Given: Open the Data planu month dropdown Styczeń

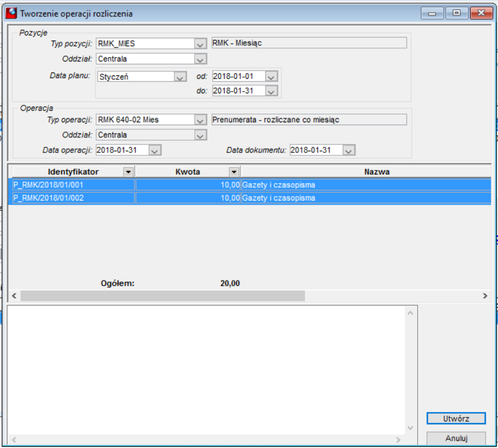Looking at the screenshot, I should pyautogui.click(x=180, y=77).
